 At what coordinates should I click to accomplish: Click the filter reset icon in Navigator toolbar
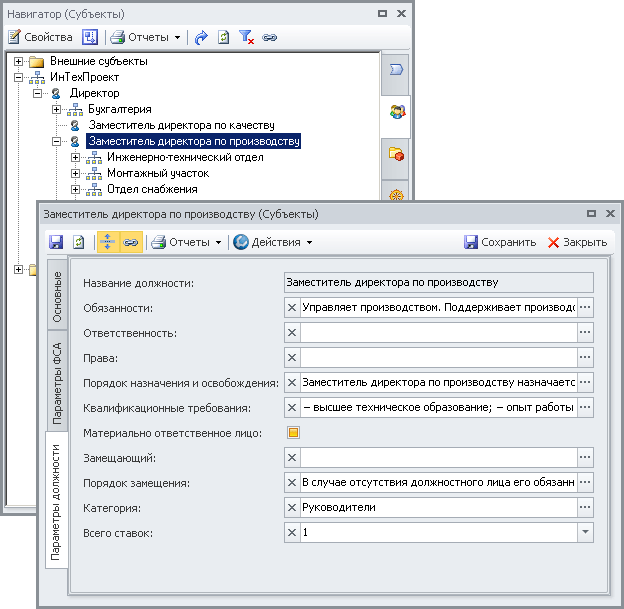[246, 37]
